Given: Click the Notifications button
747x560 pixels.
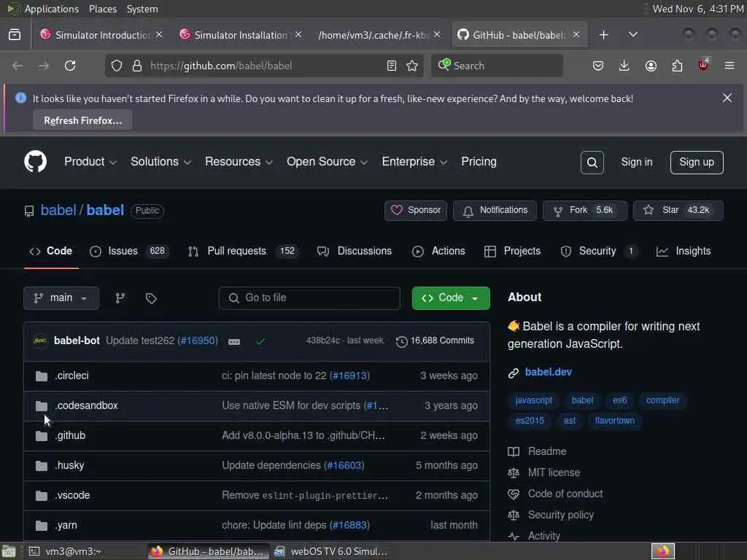Looking at the screenshot, I should click(x=495, y=211).
